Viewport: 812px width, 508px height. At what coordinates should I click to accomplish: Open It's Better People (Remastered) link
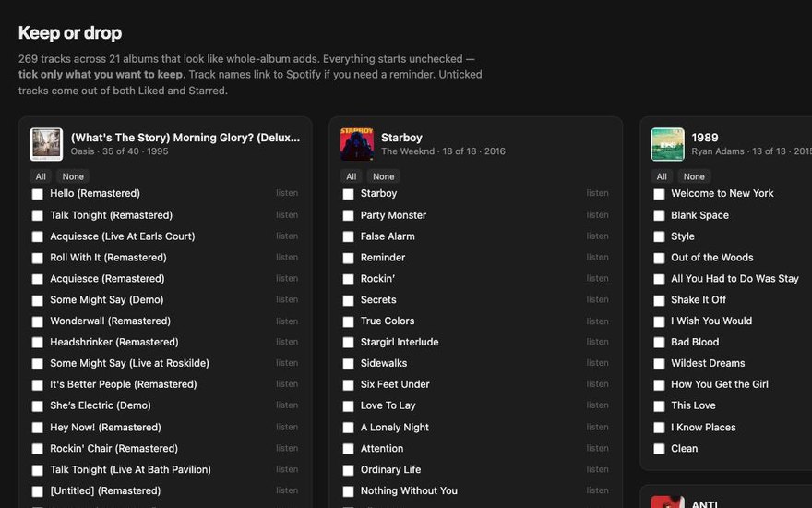pos(124,384)
